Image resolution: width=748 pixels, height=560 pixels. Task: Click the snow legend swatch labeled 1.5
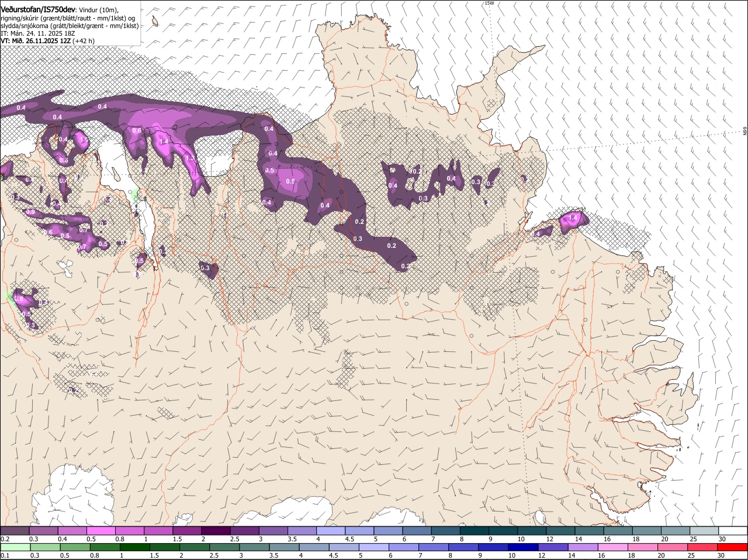(x=188, y=530)
